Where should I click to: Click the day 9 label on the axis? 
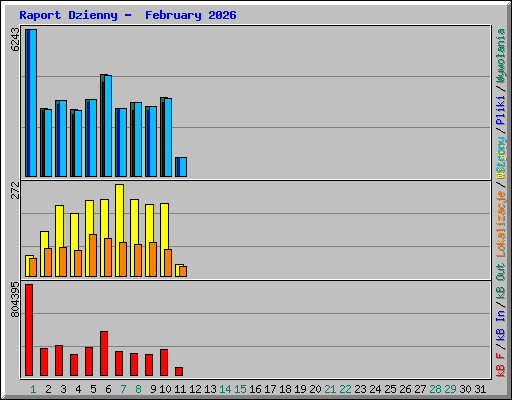pos(153,389)
